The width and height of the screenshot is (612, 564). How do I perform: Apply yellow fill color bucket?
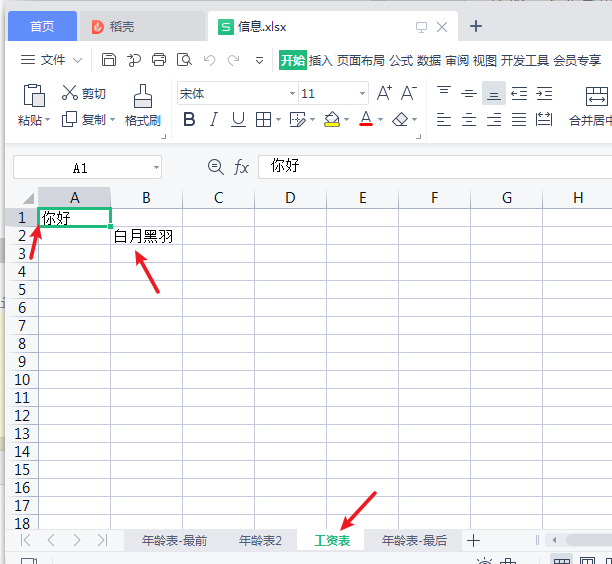coord(332,119)
